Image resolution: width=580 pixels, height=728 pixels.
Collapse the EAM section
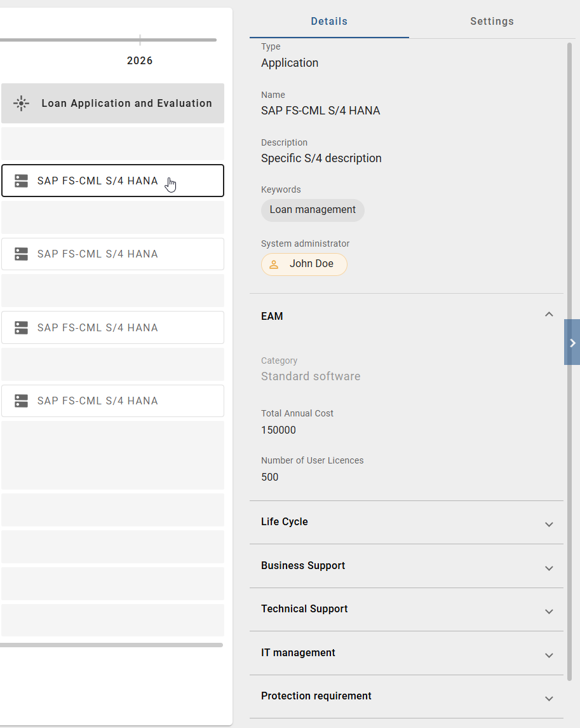pyautogui.click(x=549, y=315)
